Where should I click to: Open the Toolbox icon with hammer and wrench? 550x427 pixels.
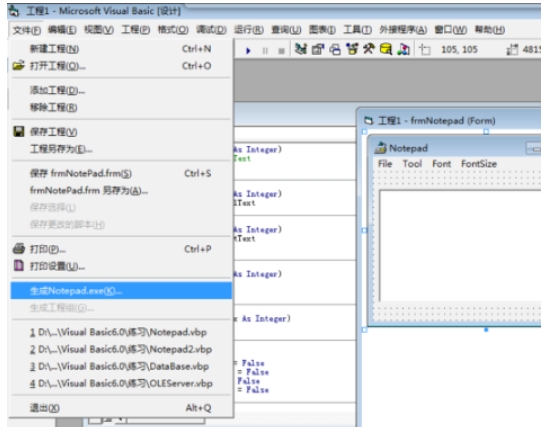[x=369, y=49]
